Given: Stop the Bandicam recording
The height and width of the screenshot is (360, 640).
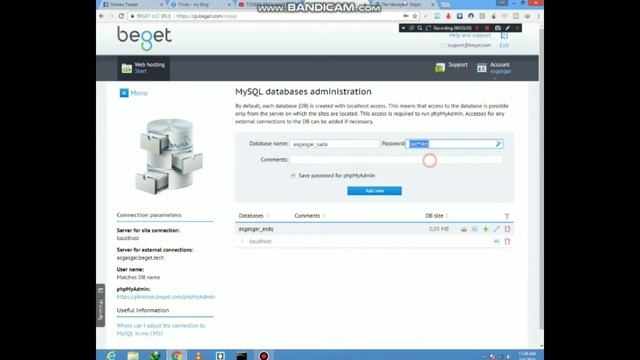Looking at the screenshot, I should 487,28.
